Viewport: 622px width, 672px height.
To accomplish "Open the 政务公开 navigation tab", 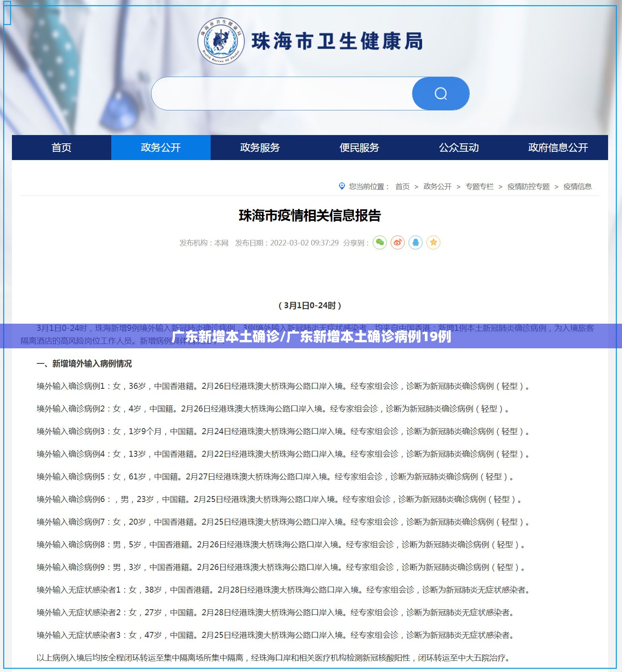I will 161,147.
